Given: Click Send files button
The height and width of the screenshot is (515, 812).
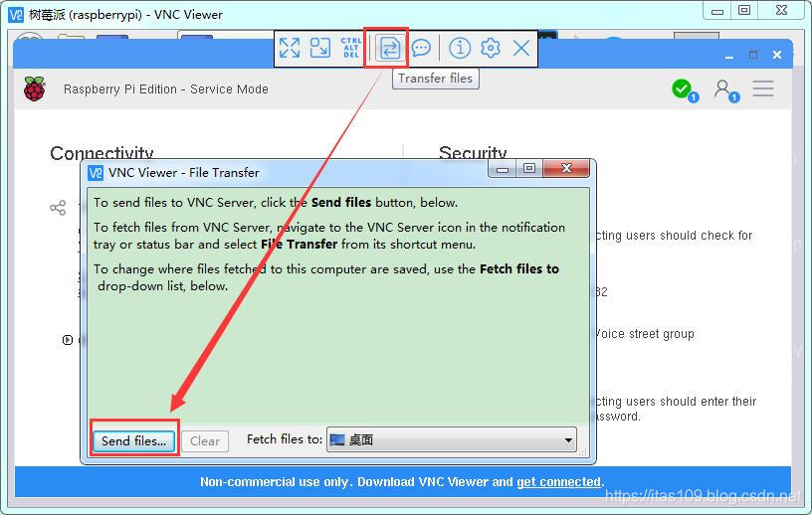Looking at the screenshot, I should 133,441.
